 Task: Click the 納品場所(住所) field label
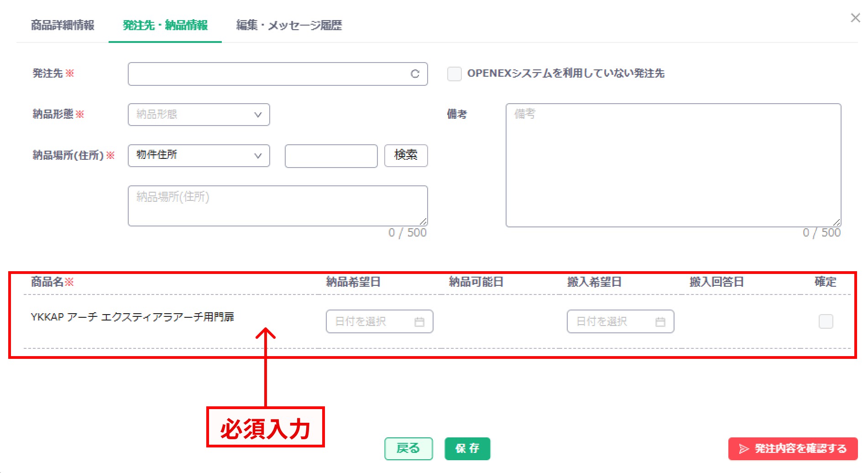click(x=73, y=155)
